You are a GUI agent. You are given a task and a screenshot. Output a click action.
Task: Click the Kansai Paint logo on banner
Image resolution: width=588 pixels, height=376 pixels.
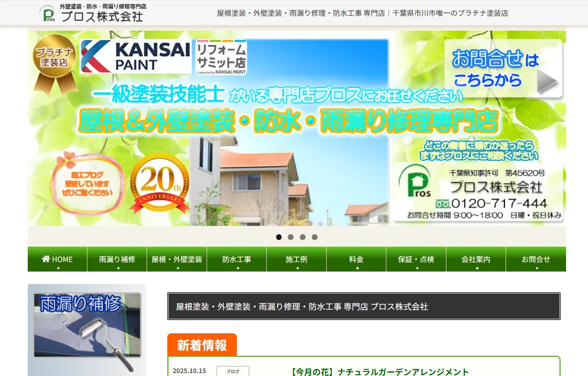136,57
